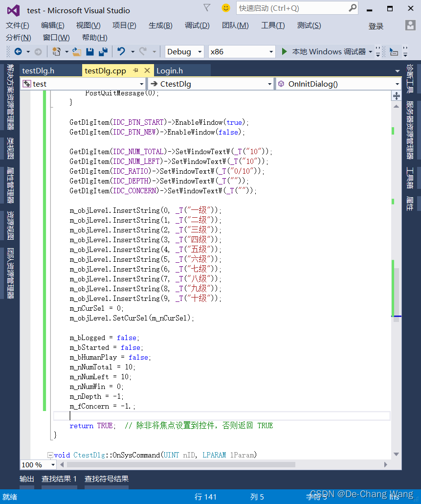Screen dimensions: 421x504
Task: Open the 查找符号结果 panel tab
Action: [x=107, y=479]
